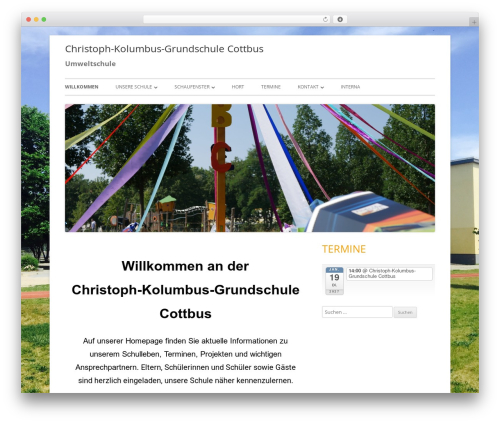Screen dimensions: 500x423
Task: Click the browser reload icon
Action: pyautogui.click(x=325, y=19)
